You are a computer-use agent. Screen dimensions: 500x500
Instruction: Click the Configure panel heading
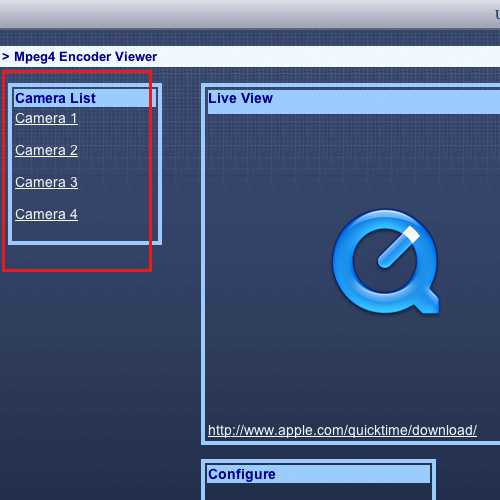[x=242, y=474]
